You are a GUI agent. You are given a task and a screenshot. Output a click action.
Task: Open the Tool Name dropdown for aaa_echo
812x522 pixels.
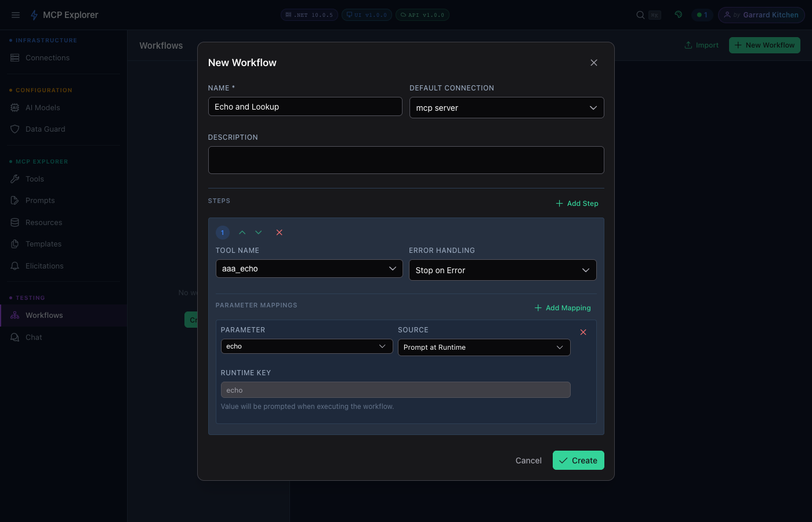point(309,269)
